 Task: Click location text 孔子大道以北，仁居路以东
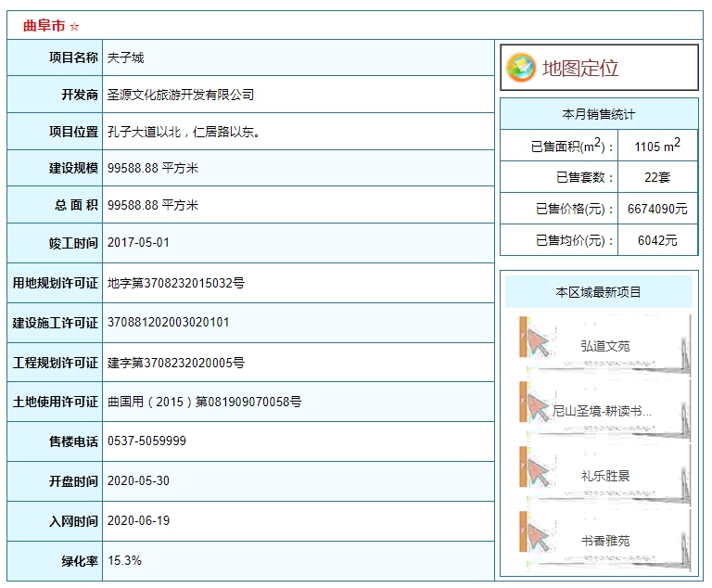point(184,132)
